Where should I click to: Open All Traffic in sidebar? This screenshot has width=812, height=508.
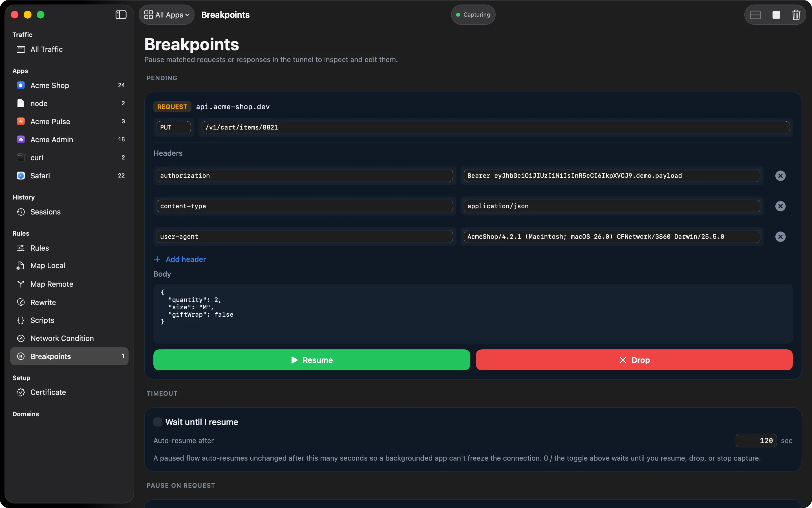69,49
